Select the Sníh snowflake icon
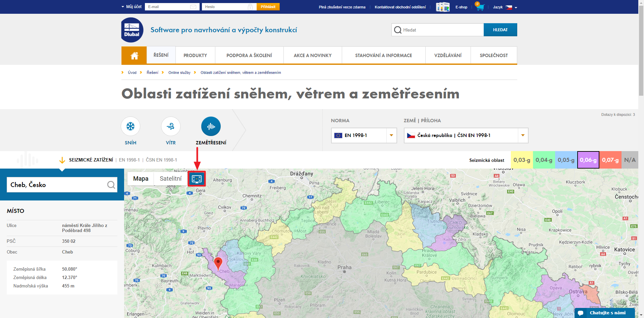 (x=130, y=127)
